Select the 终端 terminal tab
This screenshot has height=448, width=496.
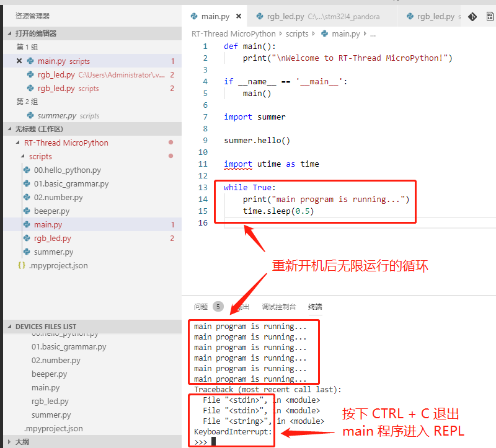point(315,307)
